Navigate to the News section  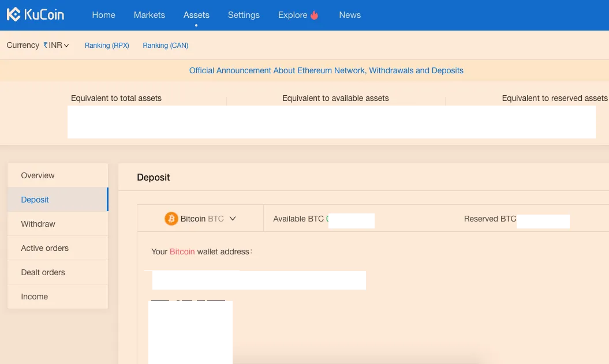point(350,15)
